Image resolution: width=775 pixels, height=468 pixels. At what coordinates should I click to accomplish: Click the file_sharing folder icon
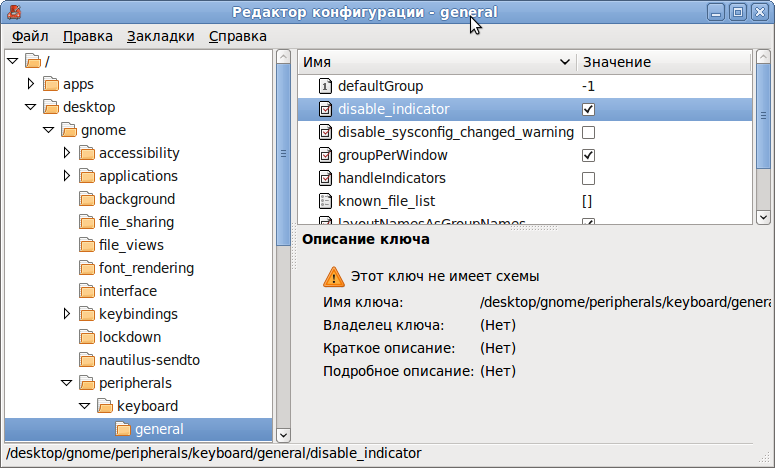(87, 222)
